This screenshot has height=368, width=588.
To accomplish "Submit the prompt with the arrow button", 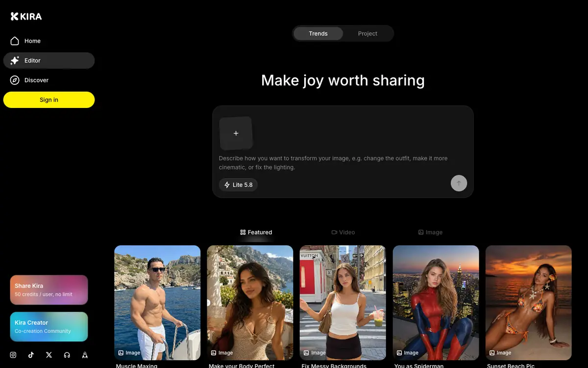I will tap(459, 183).
